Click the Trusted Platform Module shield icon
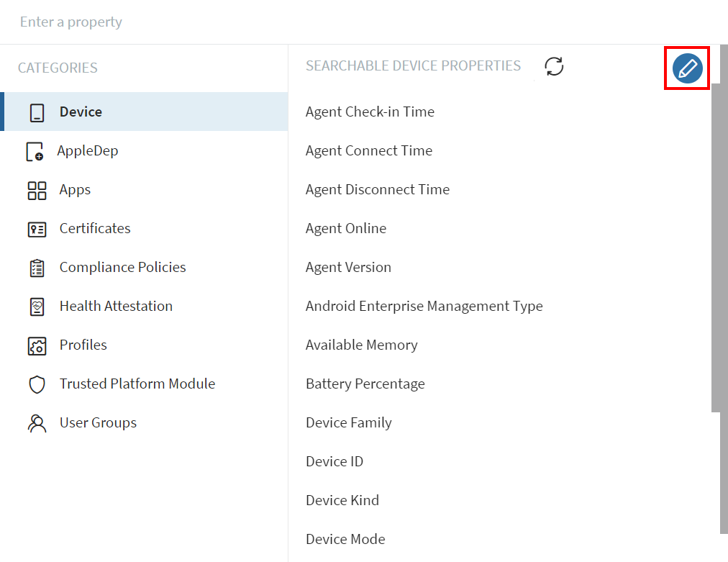The height and width of the screenshot is (562, 728). (x=37, y=384)
